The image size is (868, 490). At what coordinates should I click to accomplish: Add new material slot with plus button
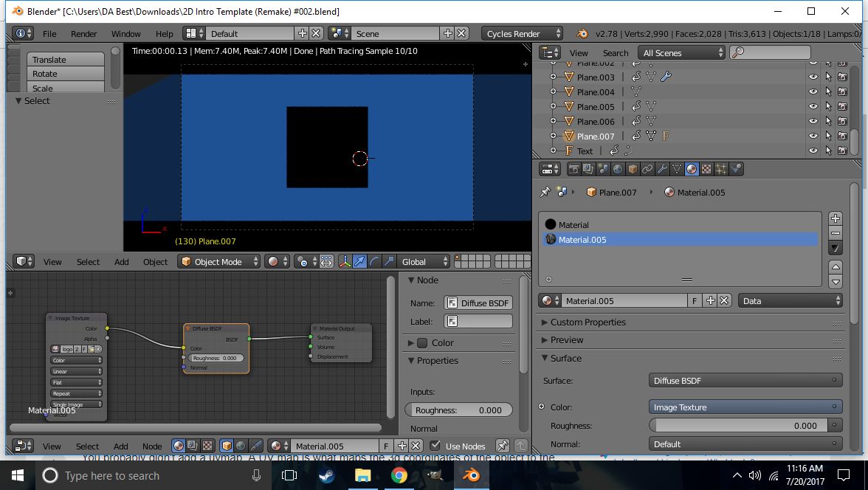(x=836, y=218)
